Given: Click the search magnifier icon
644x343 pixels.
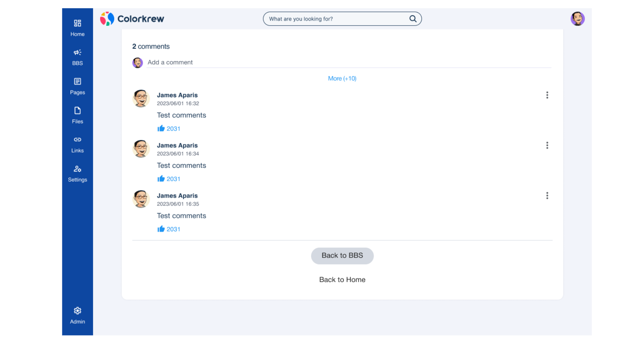Looking at the screenshot, I should pyautogui.click(x=413, y=19).
